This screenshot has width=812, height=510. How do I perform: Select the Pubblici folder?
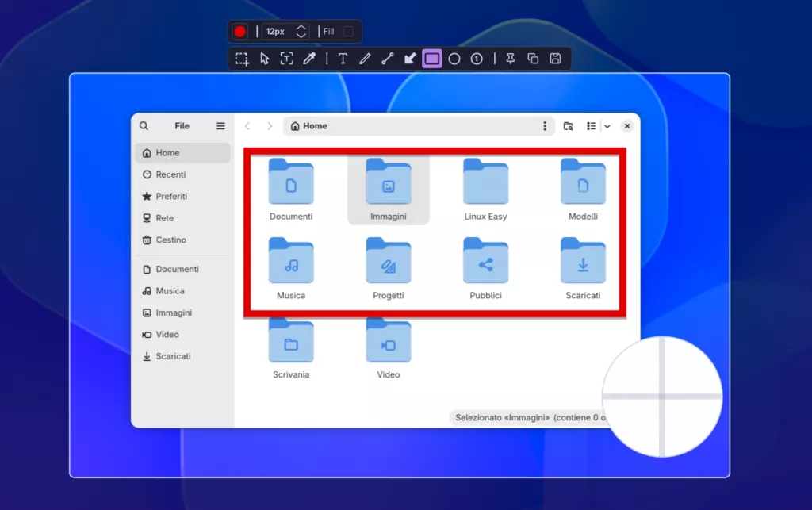tap(486, 260)
